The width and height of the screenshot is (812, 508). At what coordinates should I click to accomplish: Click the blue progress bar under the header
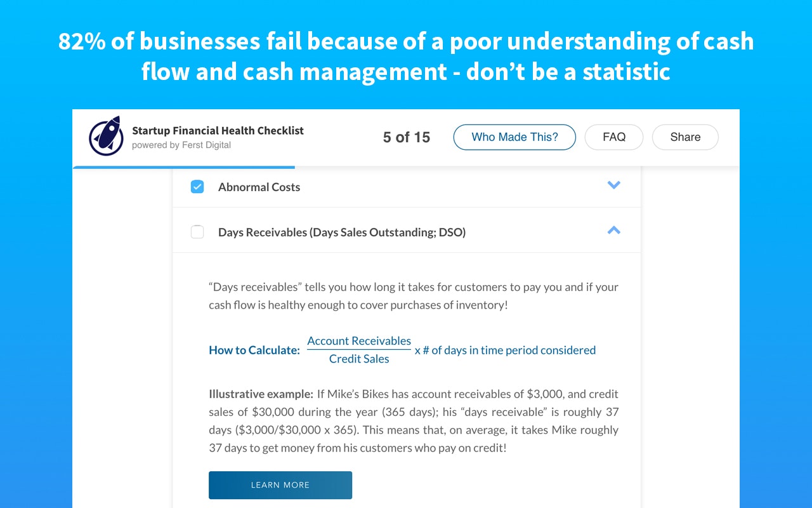click(x=184, y=167)
